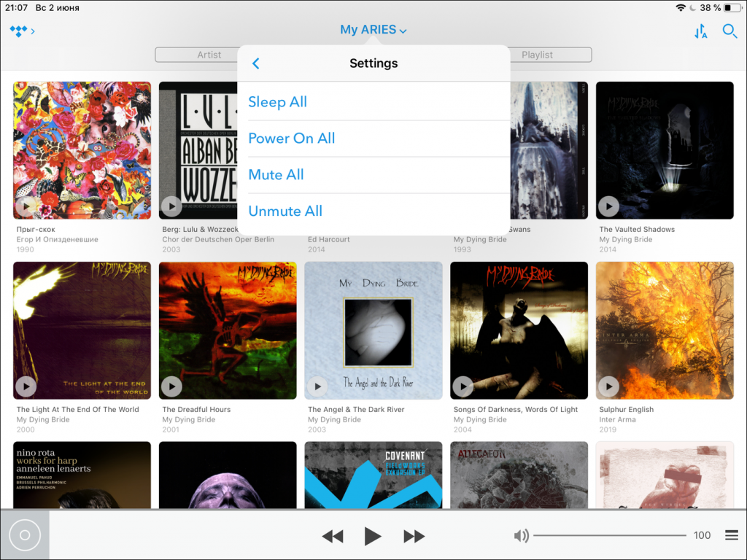
Task: Click the Inter Arma artist name
Action: click(x=617, y=419)
